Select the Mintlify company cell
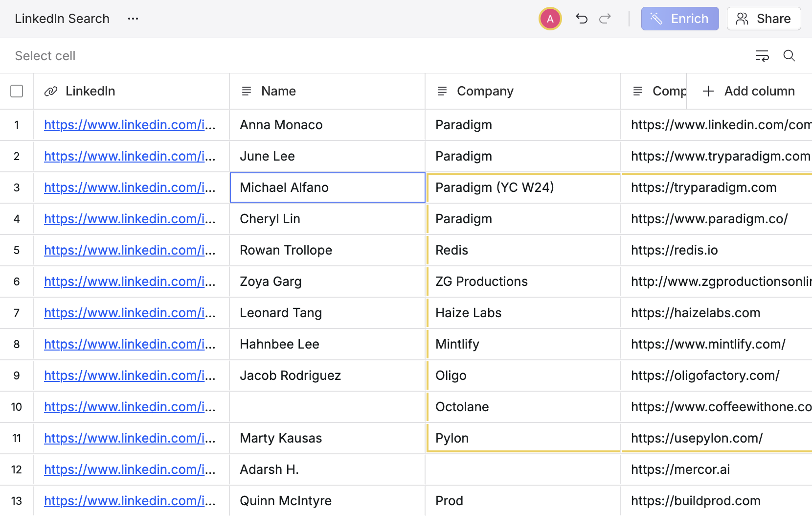The image size is (812, 516). 523,344
